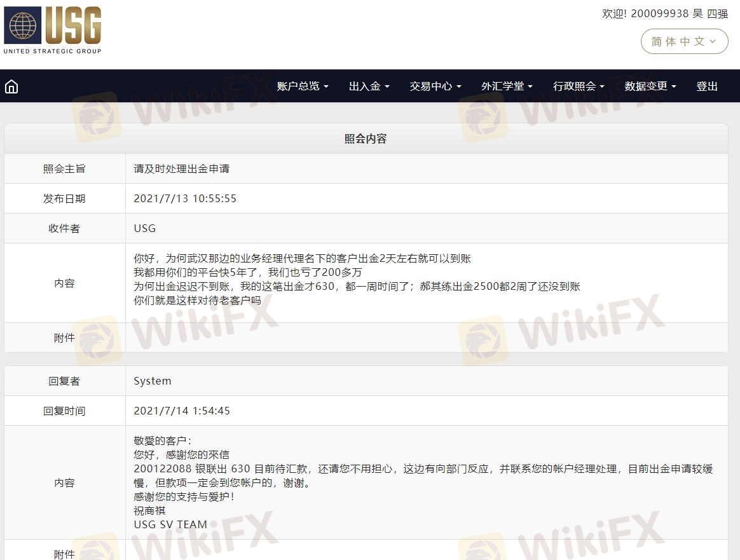Click the replier name System
The width and height of the screenshot is (740, 560).
[153, 381]
